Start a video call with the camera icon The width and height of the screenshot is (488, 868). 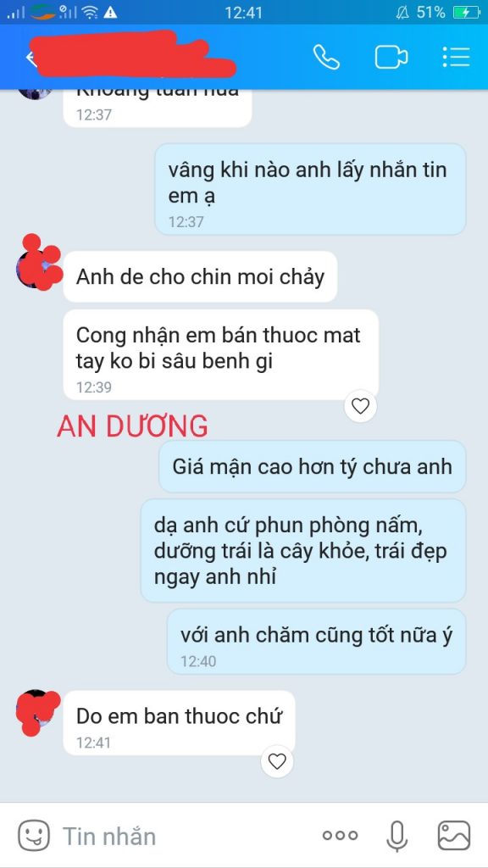pos(391,57)
